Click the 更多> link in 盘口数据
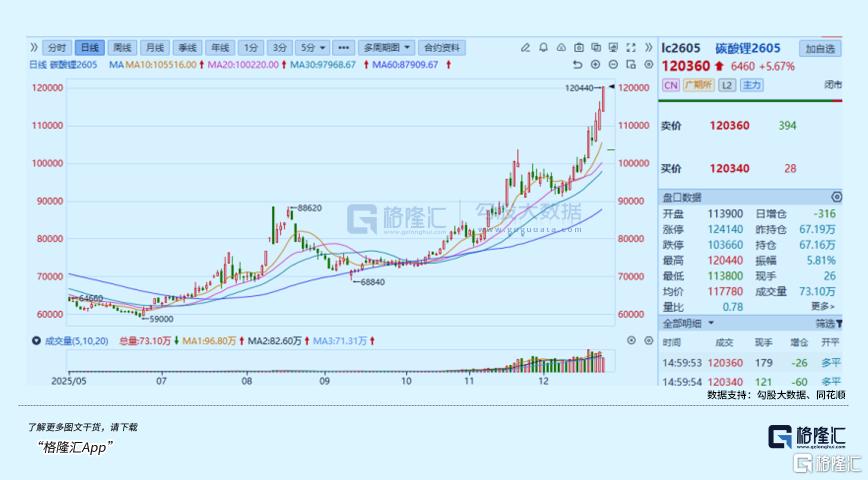868x480 pixels. click(x=822, y=306)
